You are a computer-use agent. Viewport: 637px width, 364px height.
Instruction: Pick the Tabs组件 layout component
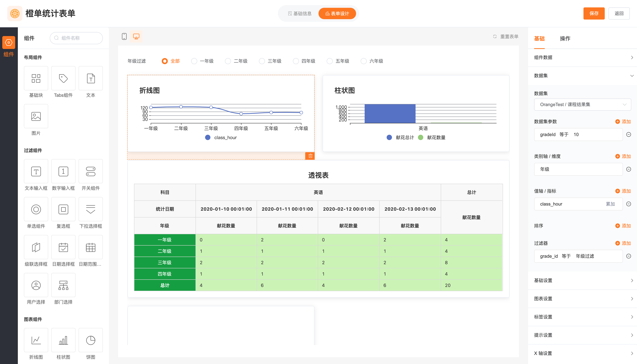point(63,79)
